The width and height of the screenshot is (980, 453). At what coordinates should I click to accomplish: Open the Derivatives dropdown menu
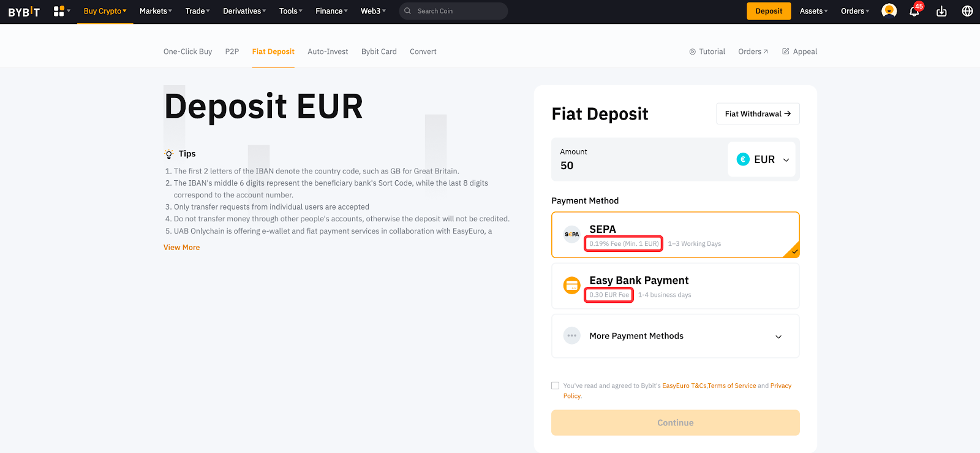pyautogui.click(x=244, y=11)
